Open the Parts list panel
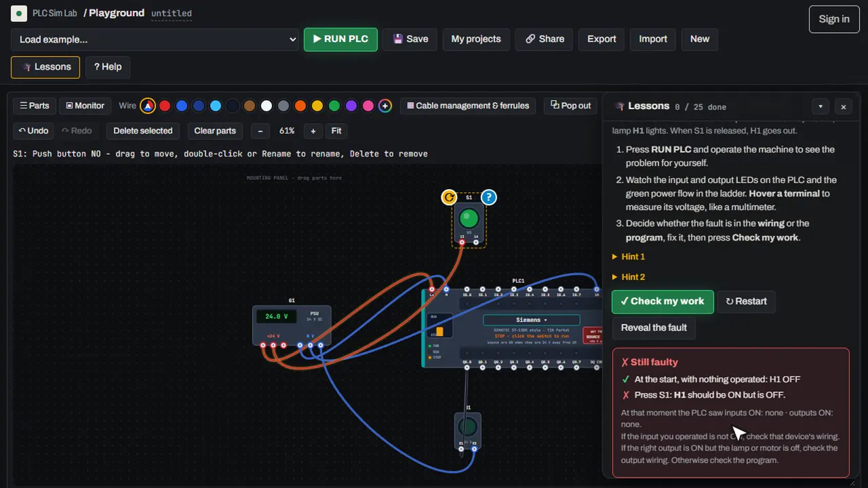 pyautogui.click(x=35, y=106)
